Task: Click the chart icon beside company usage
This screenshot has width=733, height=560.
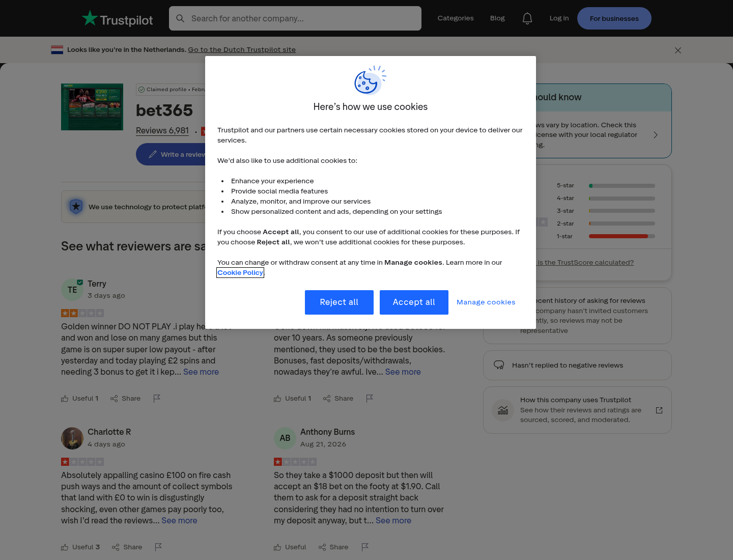Action: pyautogui.click(x=503, y=410)
